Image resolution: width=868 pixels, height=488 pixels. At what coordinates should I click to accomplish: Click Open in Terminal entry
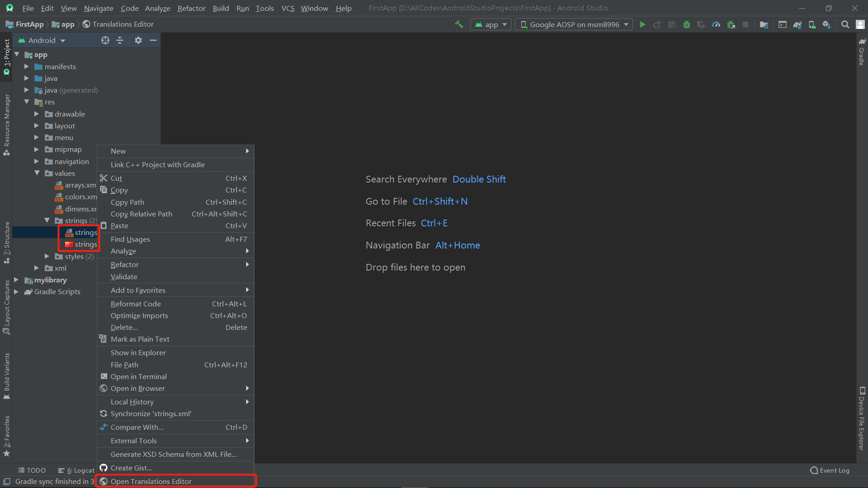(175, 376)
